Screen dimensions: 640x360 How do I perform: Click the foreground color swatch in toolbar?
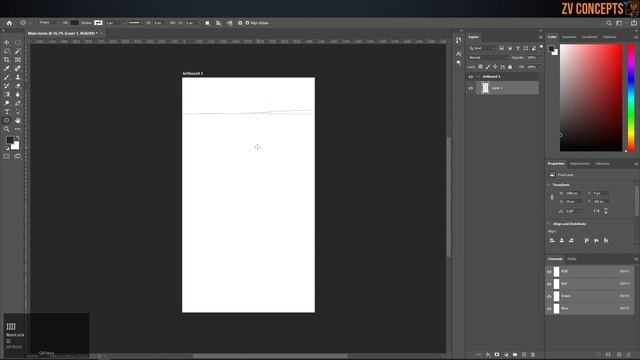click(10, 140)
